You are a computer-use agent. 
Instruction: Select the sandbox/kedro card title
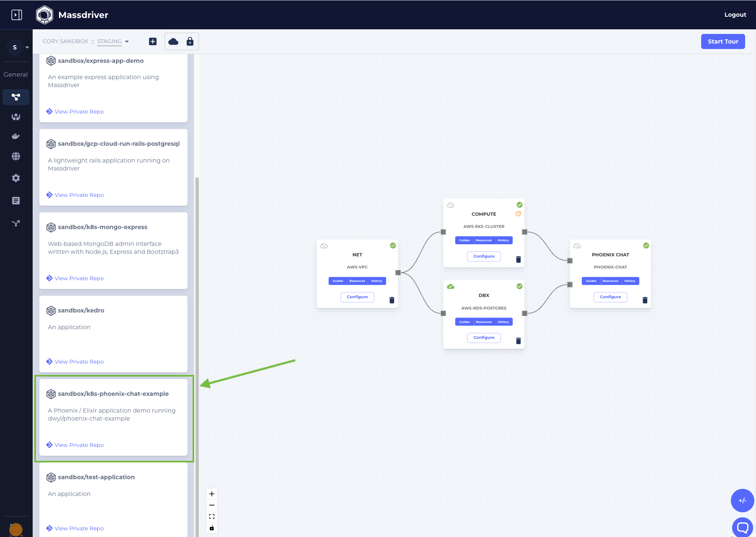(81, 310)
